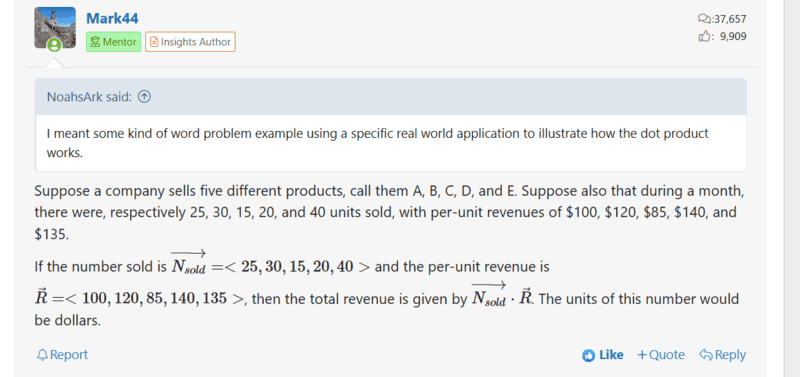The height and width of the screenshot is (377, 800).
Task: Click the Insights Author document icon
Action: click(x=154, y=42)
